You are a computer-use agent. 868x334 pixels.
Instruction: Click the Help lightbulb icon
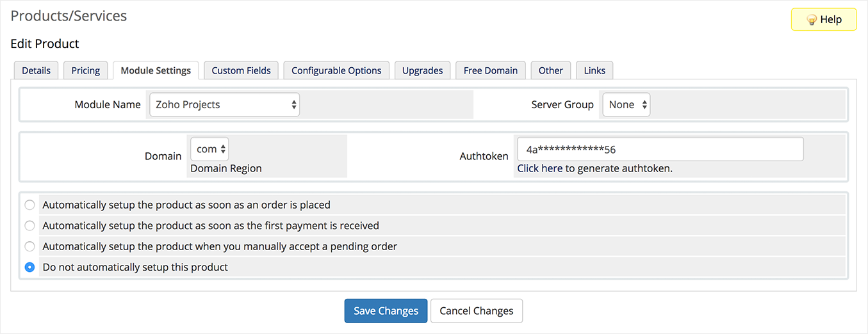pyautogui.click(x=812, y=20)
